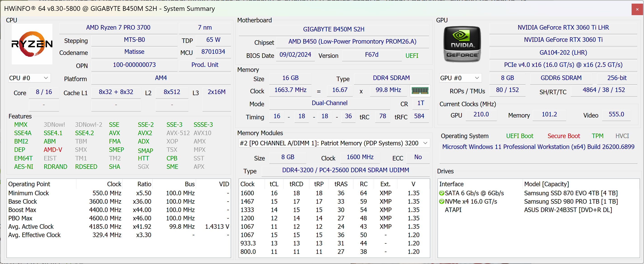This screenshot has width=644, height=264.
Task: Close the System Summary window
Action: pyautogui.click(x=637, y=9)
